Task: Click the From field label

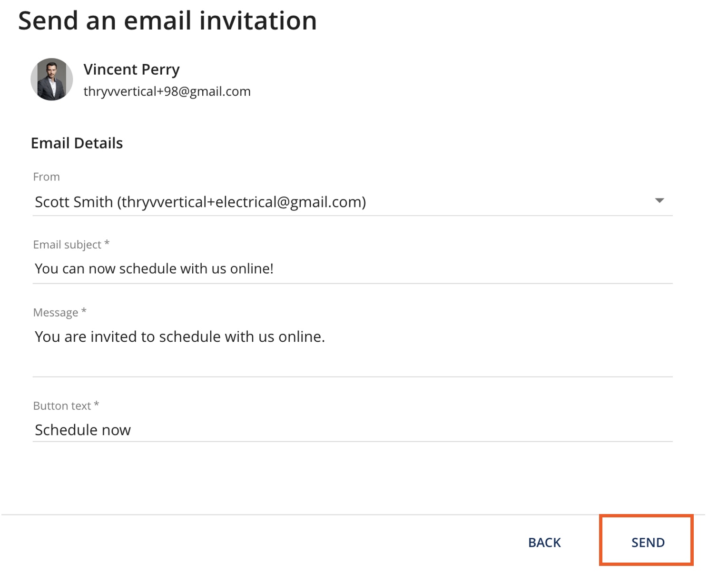Action: pos(46,177)
